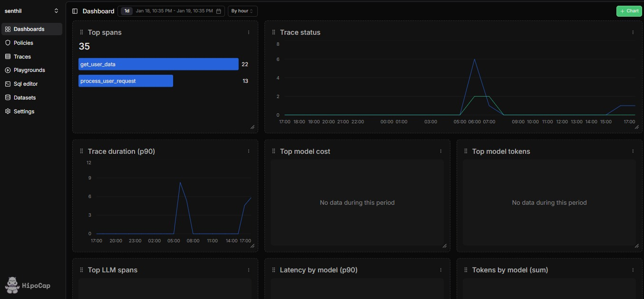The image size is (644, 299).
Task: Open the 1d date range picker
Action: pyautogui.click(x=171, y=11)
